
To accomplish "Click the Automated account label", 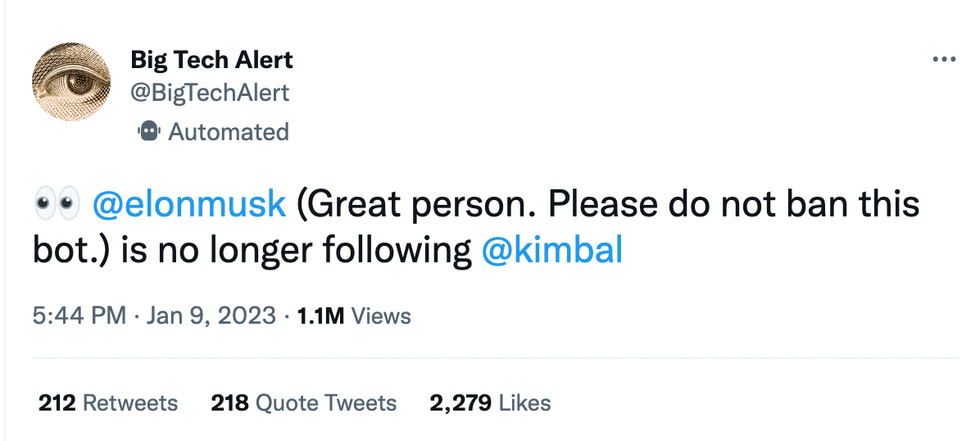I will click(x=228, y=131).
